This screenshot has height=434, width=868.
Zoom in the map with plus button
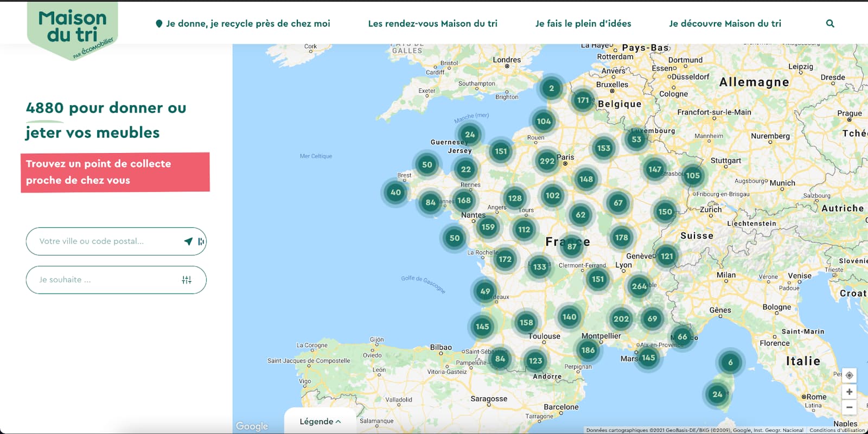850,392
